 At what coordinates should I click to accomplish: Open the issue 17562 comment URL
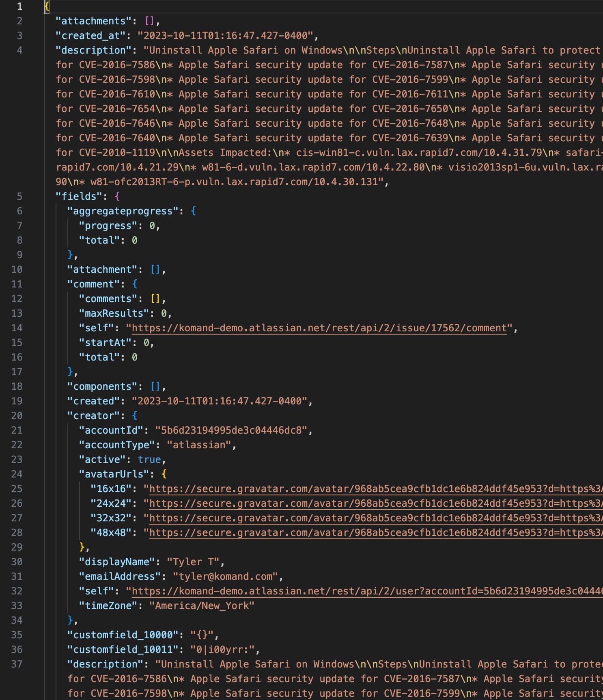[x=319, y=328]
